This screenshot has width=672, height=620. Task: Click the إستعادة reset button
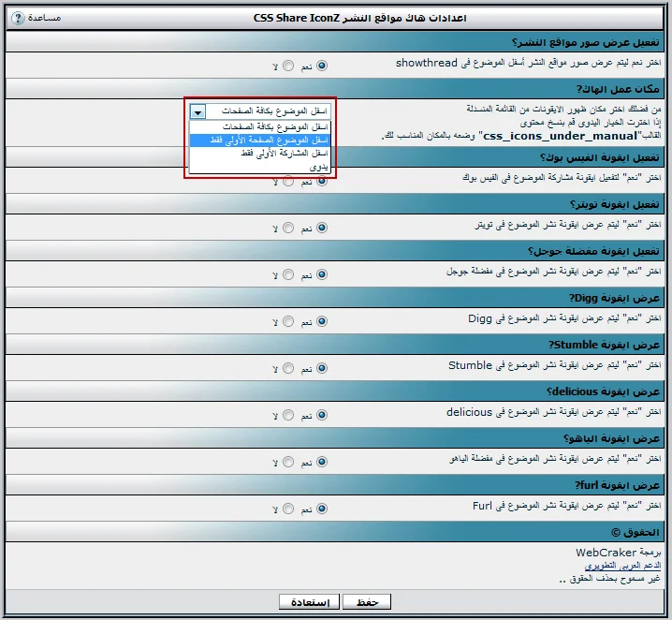coord(309,602)
